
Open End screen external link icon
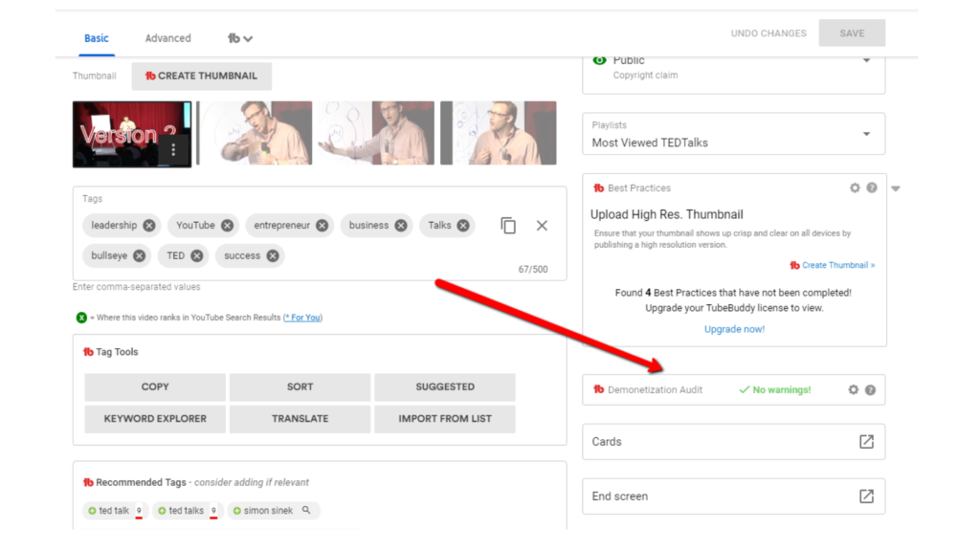click(866, 496)
